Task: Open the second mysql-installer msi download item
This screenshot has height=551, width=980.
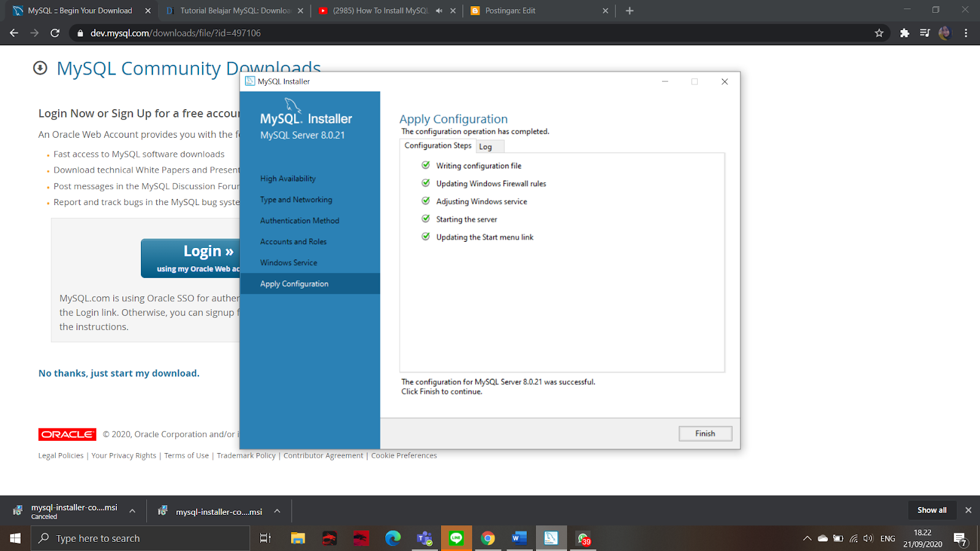Action: point(211,511)
